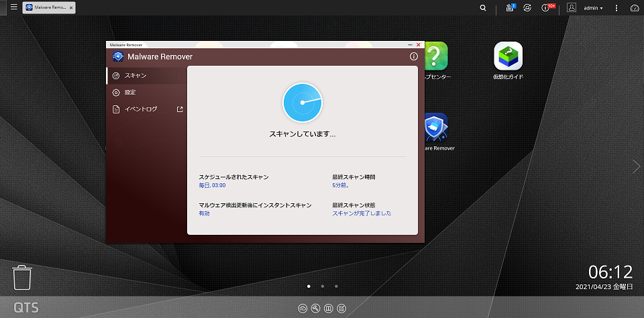644x318 pixels.
Task: Close the Malware Remover taskbar tab
Action: [x=71, y=8]
